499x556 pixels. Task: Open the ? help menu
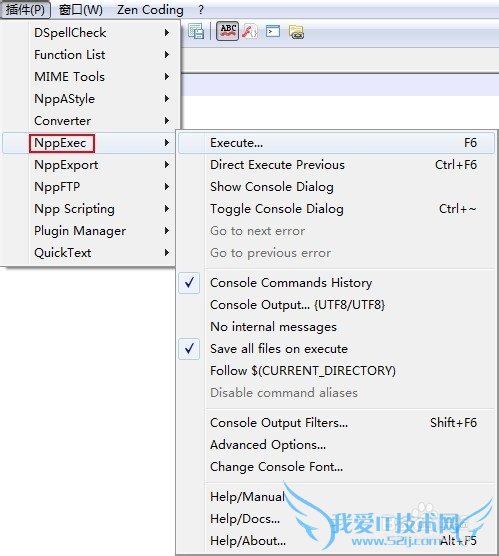click(201, 10)
